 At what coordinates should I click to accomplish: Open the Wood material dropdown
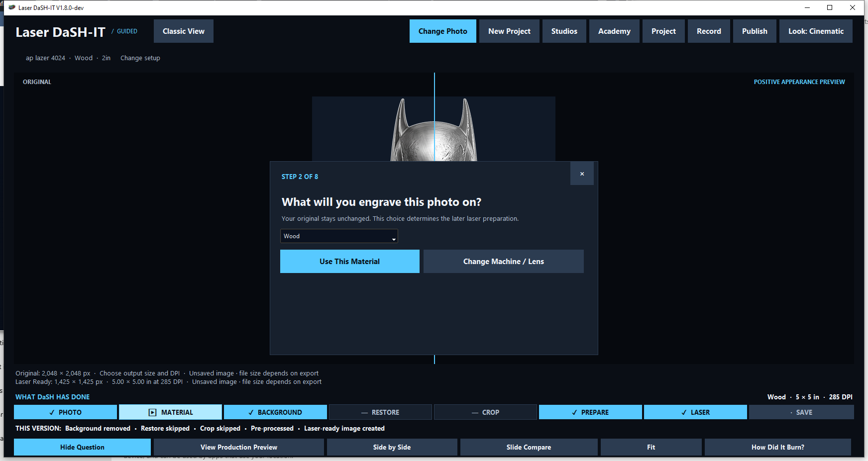[x=339, y=236]
